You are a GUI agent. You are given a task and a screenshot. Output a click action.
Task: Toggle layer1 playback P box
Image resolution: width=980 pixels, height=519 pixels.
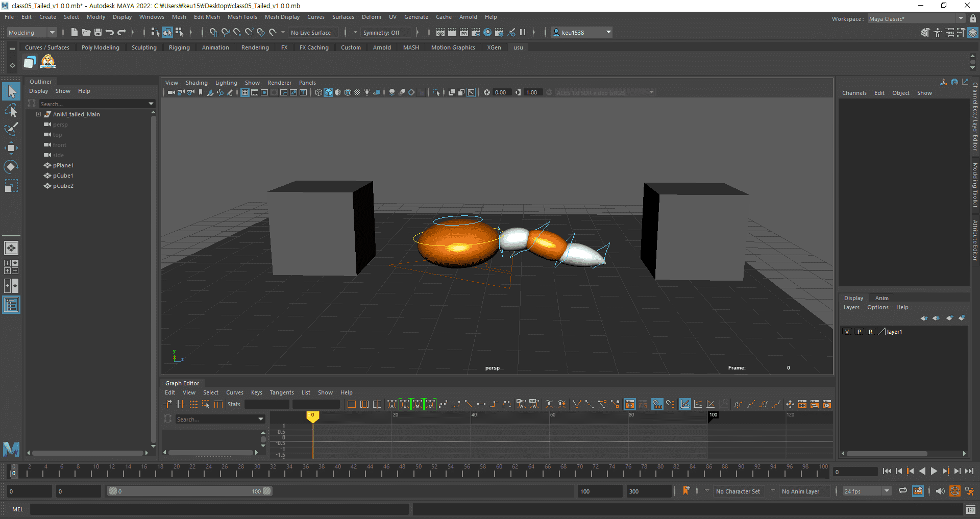(859, 332)
